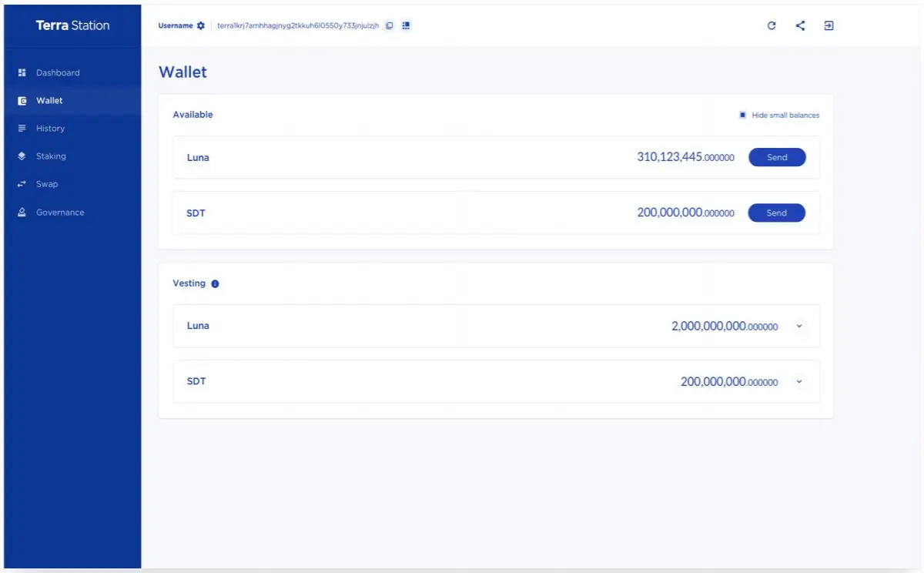Click the Swap arrows icon in sidebar
Viewport: 924px width, 573px height.
[x=22, y=184]
